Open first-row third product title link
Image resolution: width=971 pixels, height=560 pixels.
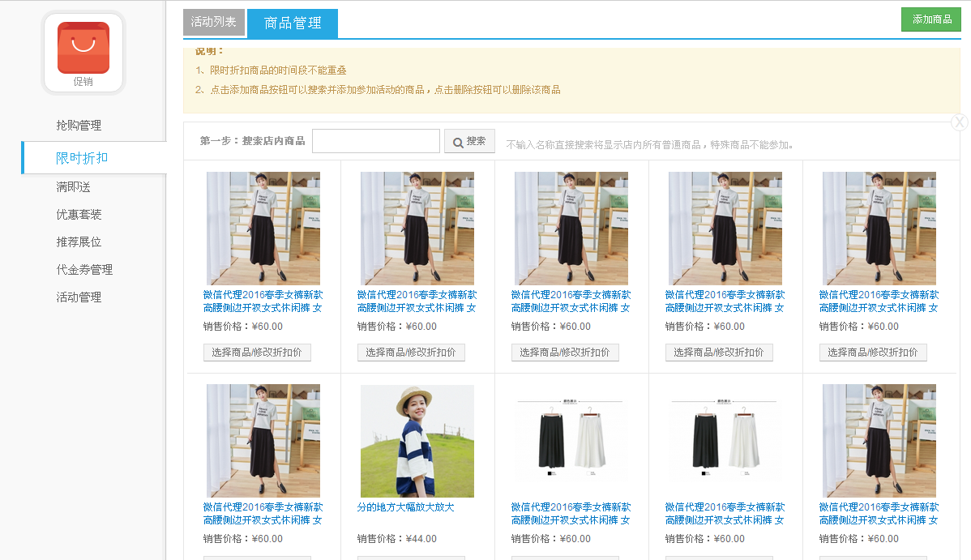[x=571, y=301]
